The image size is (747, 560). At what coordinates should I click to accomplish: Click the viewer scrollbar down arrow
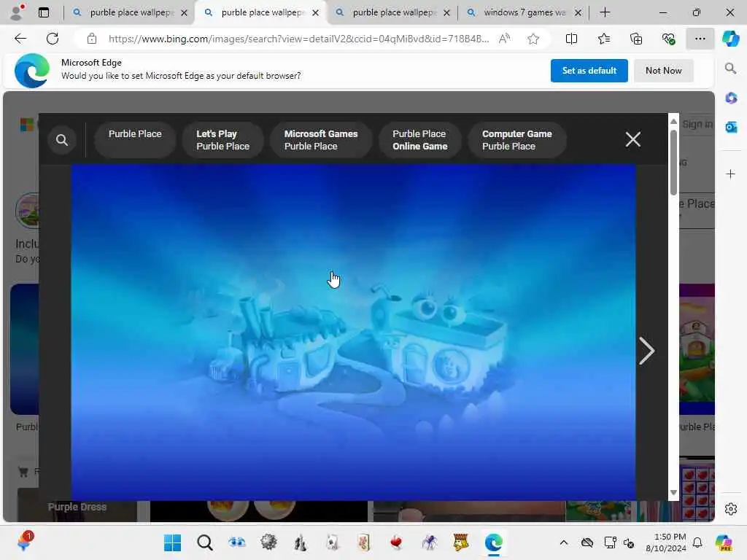pyautogui.click(x=673, y=492)
